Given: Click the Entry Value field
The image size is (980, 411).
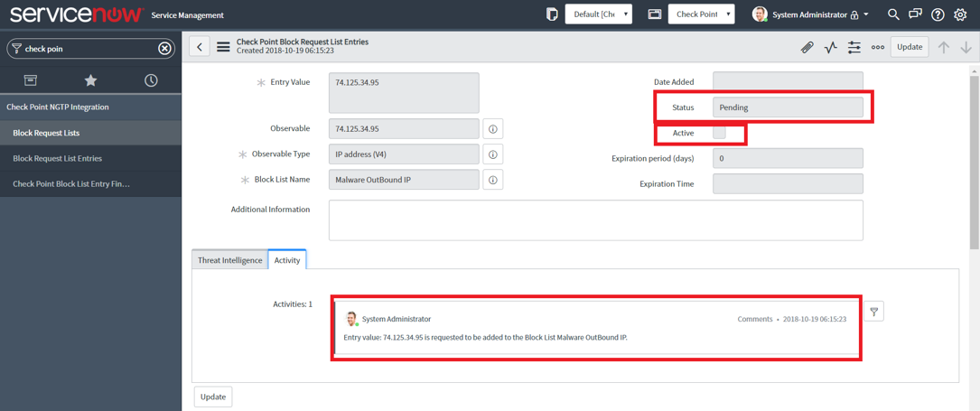Looking at the screenshot, I should coord(404,92).
